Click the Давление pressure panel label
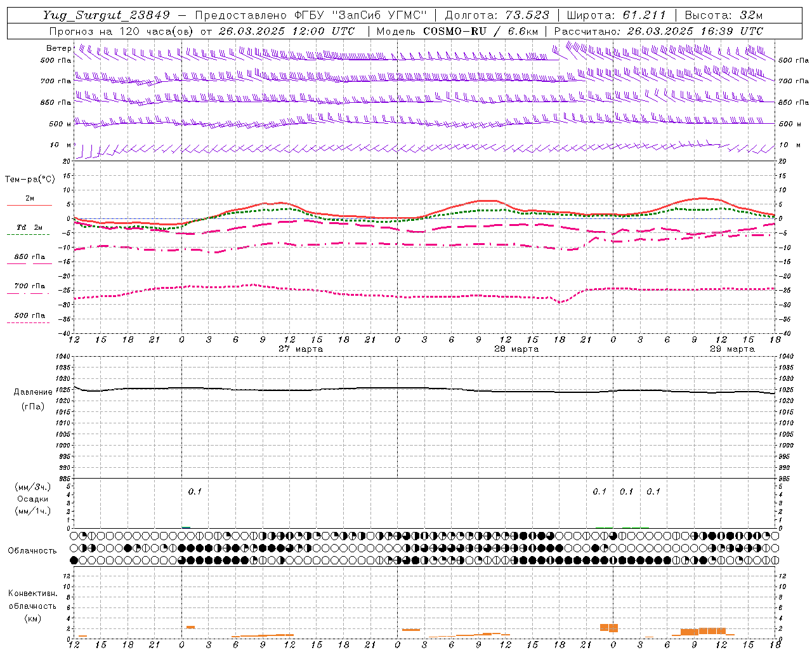 click(x=33, y=392)
